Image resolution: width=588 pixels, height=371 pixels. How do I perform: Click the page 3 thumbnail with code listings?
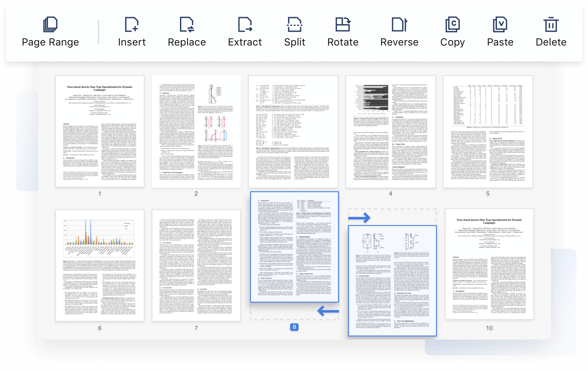pos(293,131)
